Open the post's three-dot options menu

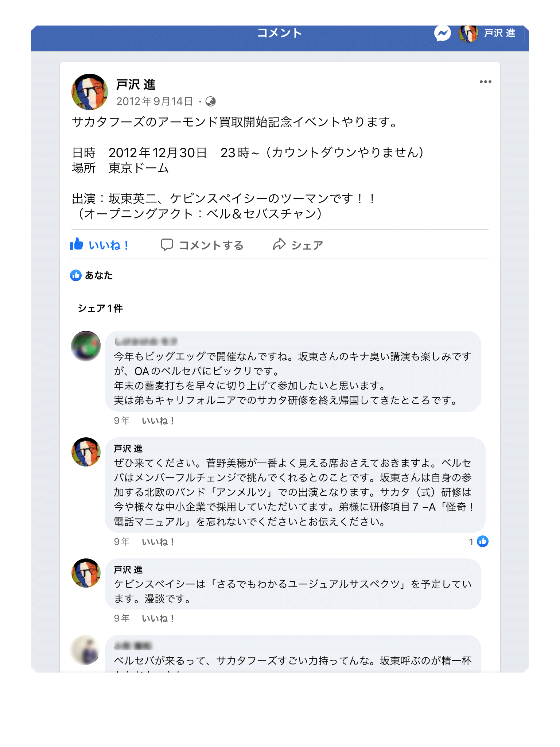click(x=485, y=82)
